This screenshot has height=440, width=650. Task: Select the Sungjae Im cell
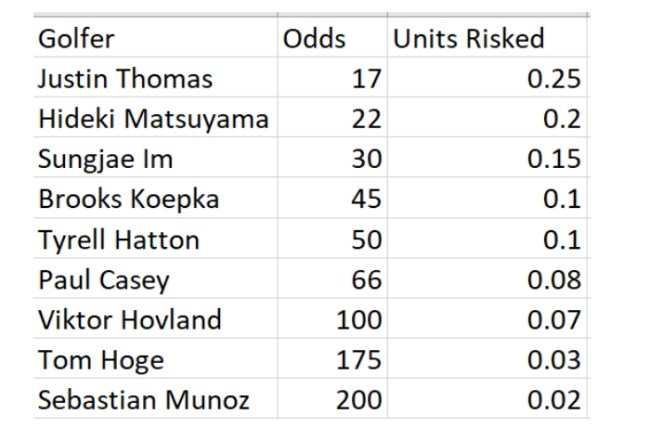pyautogui.click(x=105, y=159)
